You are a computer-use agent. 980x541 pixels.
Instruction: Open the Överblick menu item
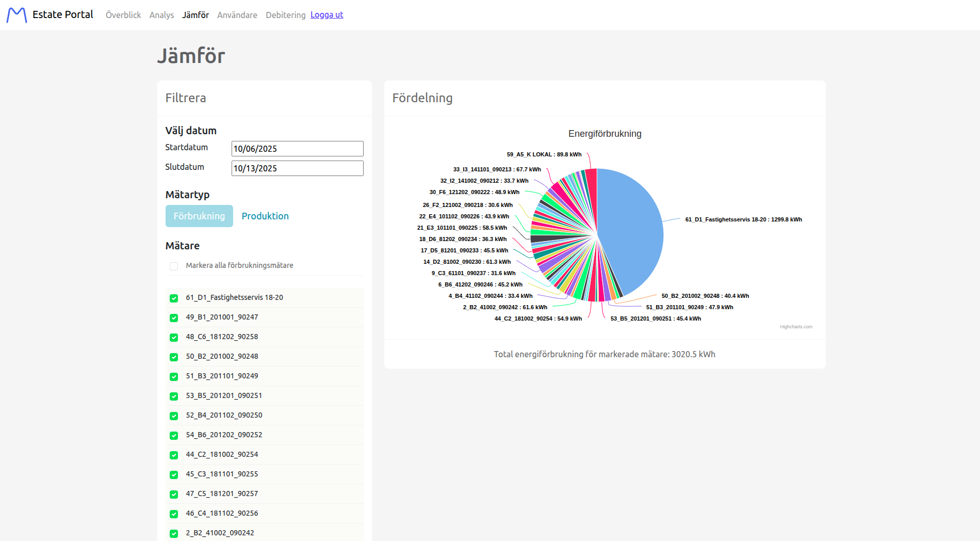point(123,15)
